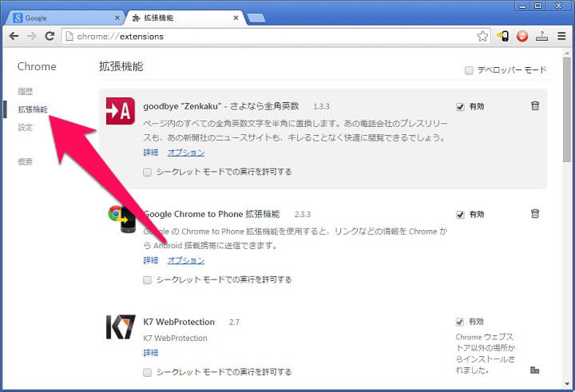575x392 pixels.
Task: Toggle the デベロッパーモード checkbox
Action: (x=469, y=70)
